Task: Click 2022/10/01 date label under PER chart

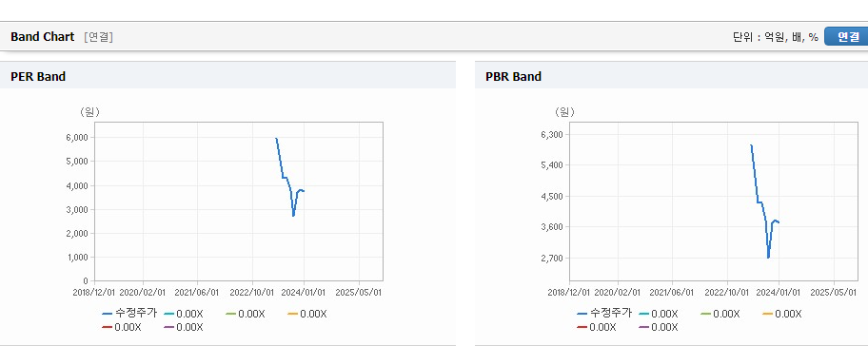Action: [251, 292]
